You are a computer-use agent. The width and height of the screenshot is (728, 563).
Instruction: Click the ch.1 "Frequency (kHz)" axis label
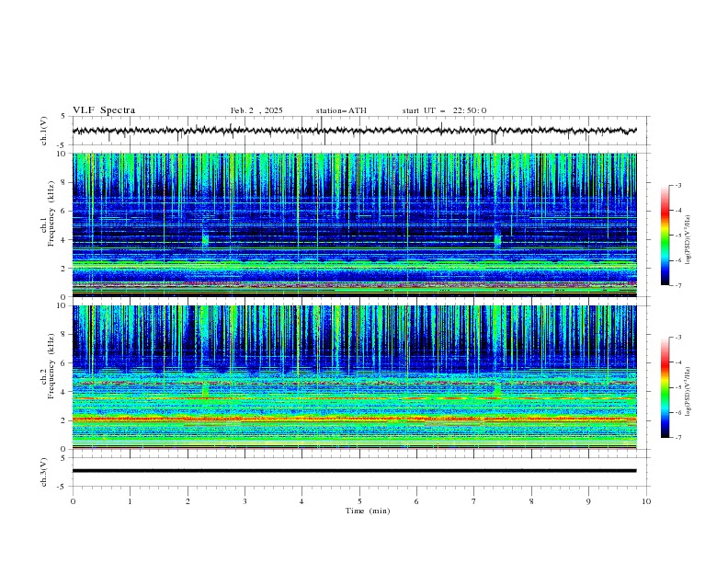[x=51, y=213]
